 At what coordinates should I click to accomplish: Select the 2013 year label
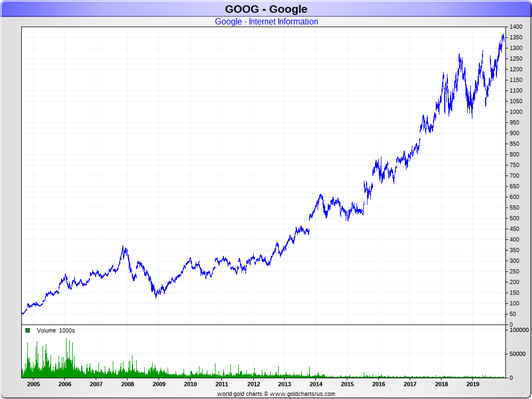[284, 384]
